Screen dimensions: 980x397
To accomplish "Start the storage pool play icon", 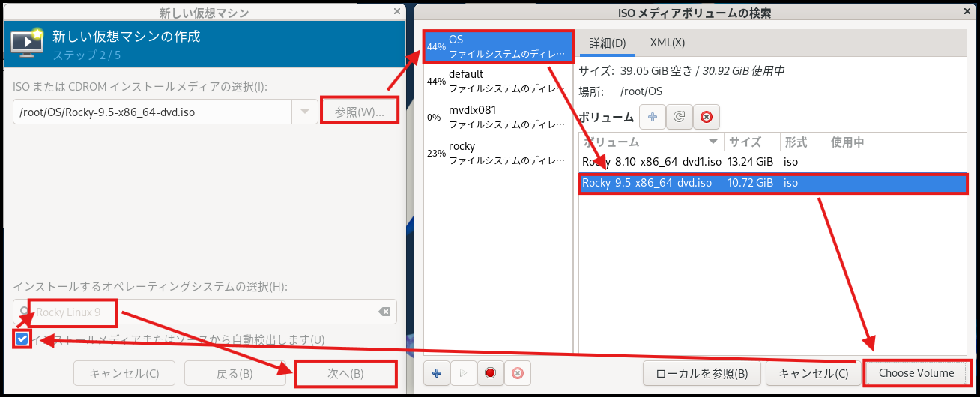I will point(464,372).
